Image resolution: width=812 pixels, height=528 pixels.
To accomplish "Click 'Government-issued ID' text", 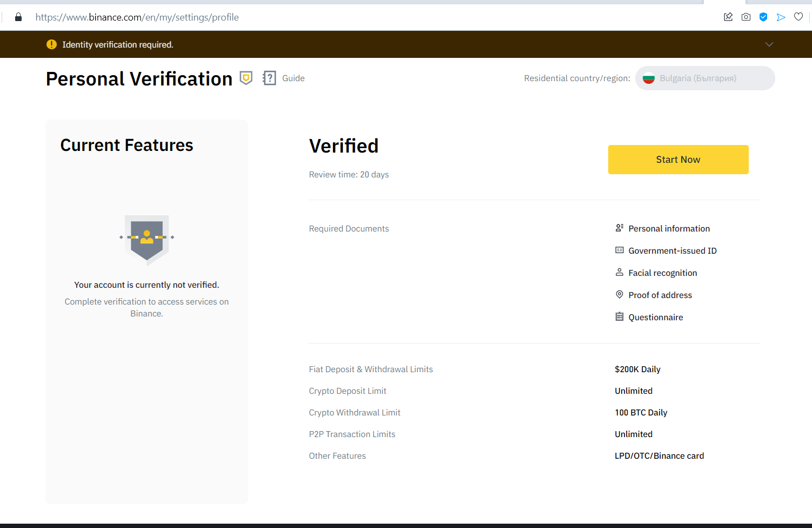I will (673, 251).
